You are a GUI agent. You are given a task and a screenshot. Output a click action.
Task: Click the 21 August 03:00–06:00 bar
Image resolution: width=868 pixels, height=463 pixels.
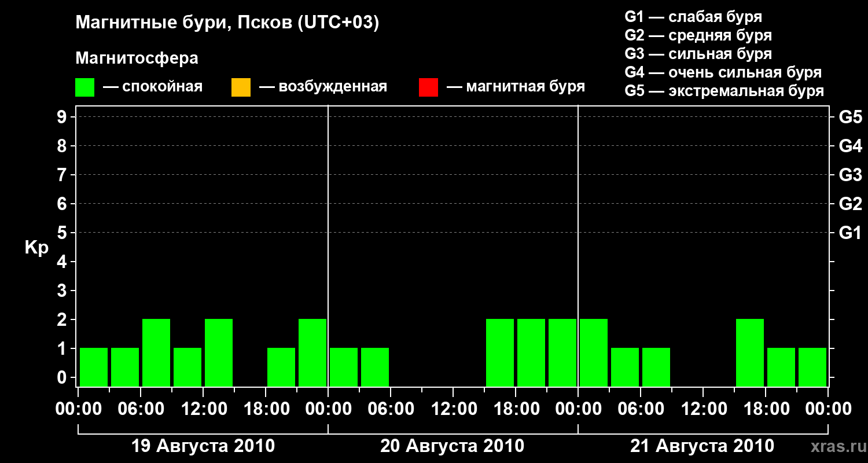(x=625, y=367)
